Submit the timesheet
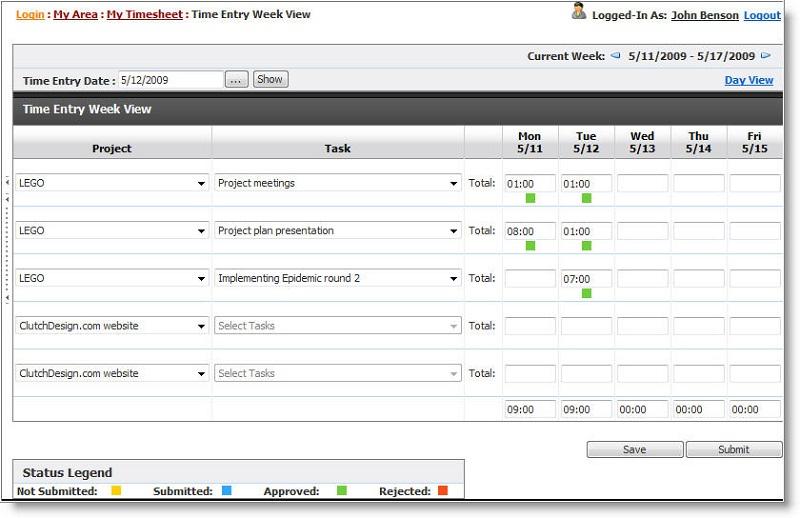 click(x=734, y=450)
